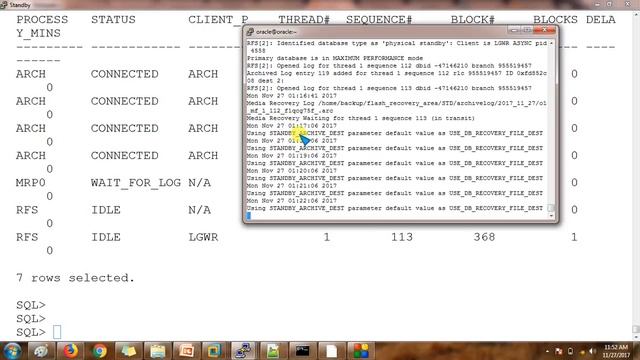Screen dimensions: 640x360
Task: Maximize the oracle@oracle terminal window
Action: click(x=527, y=31)
